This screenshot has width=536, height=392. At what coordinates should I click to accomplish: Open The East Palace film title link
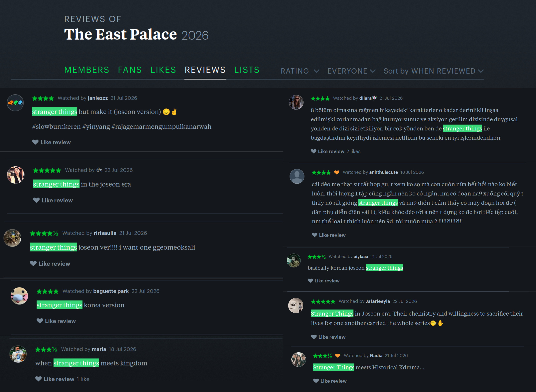[121, 34]
